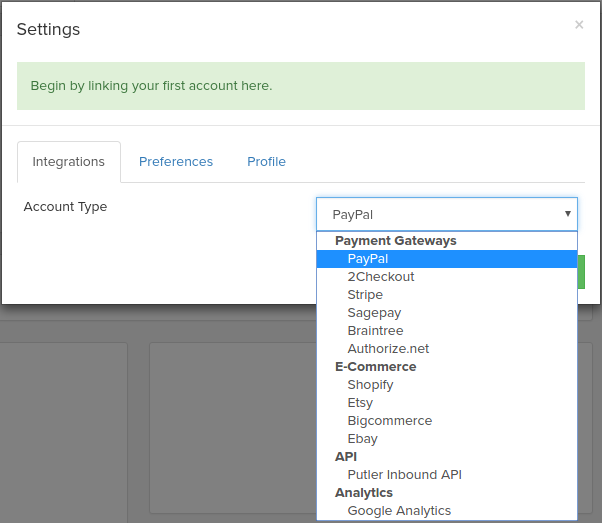Open the Preferences tab

tap(176, 162)
